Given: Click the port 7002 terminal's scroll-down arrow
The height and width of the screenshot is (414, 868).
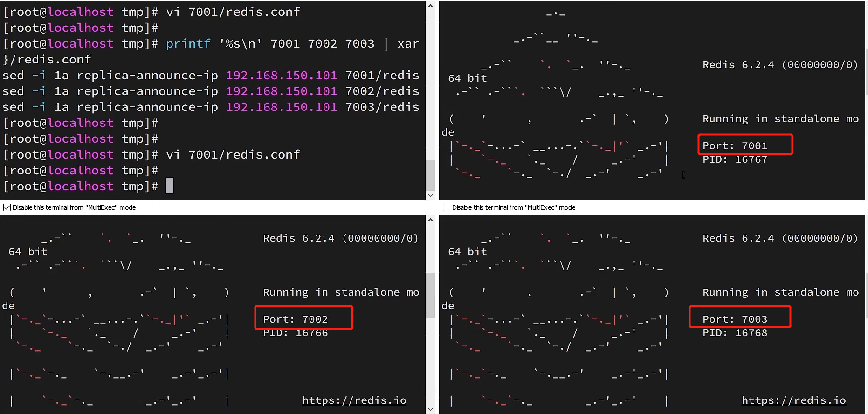Looking at the screenshot, I should tap(430, 409).
